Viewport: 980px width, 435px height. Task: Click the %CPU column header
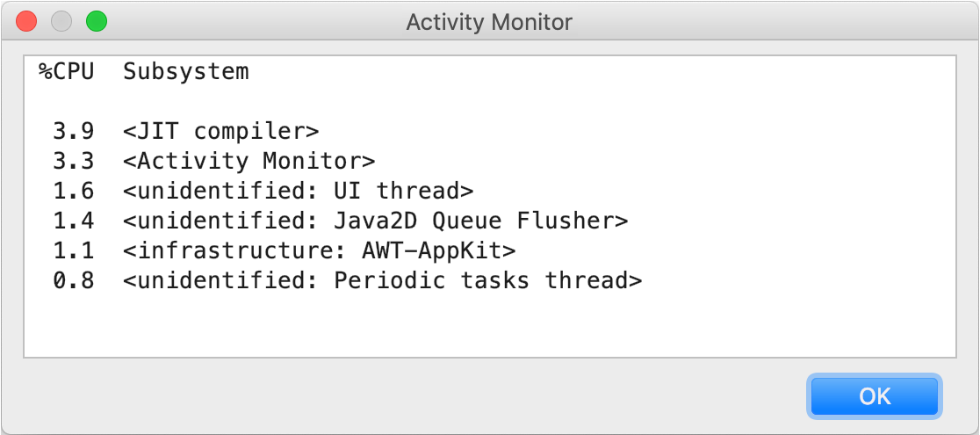(66, 72)
